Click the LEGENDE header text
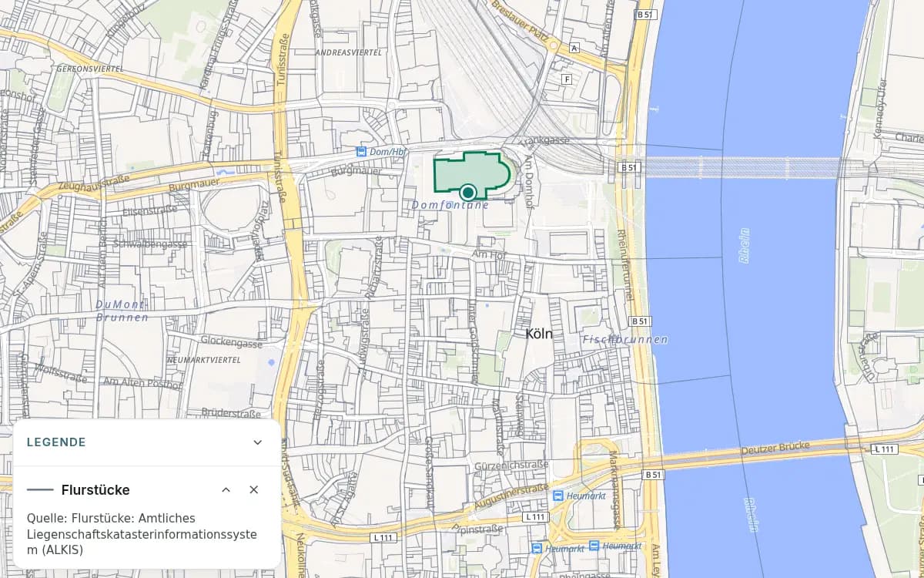924x578 pixels. pos(56,442)
